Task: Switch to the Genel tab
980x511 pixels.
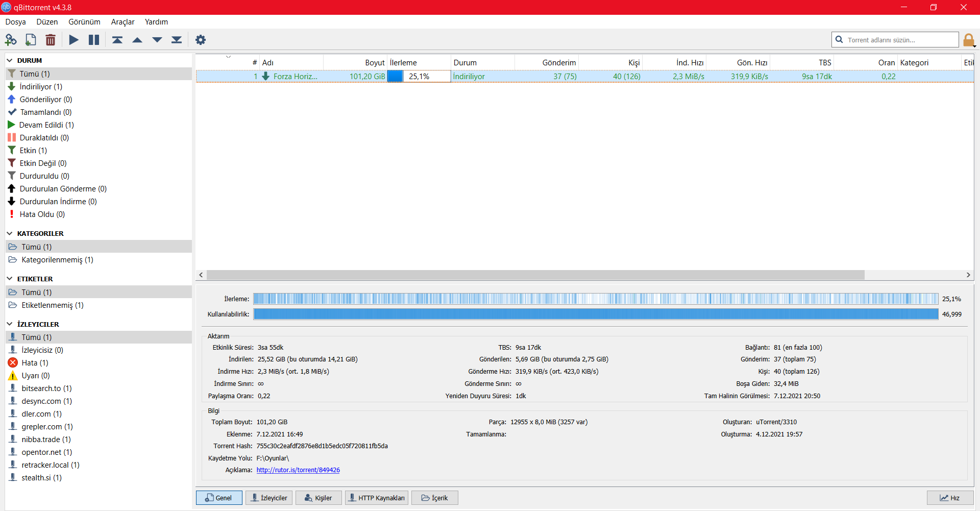Action: click(219, 498)
